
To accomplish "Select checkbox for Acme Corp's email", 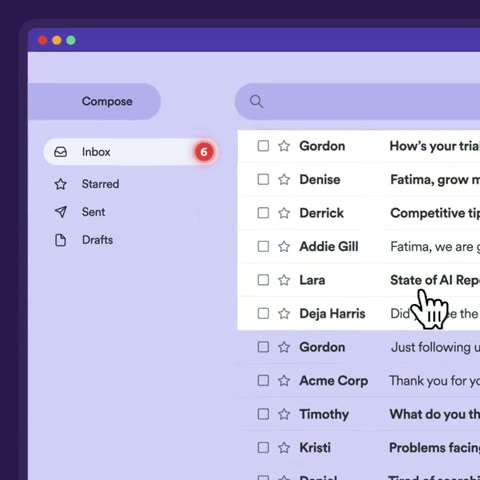I will 263,380.
